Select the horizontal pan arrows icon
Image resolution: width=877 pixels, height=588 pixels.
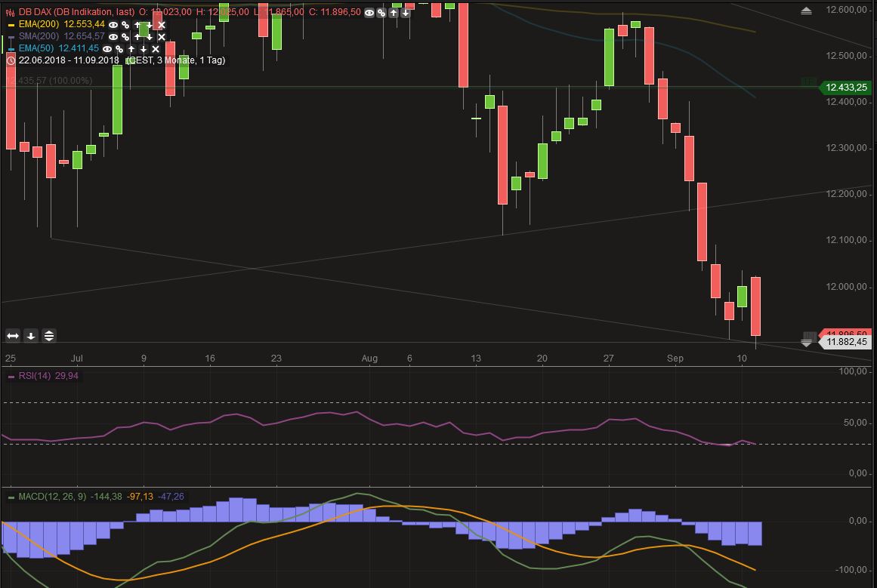11,335
